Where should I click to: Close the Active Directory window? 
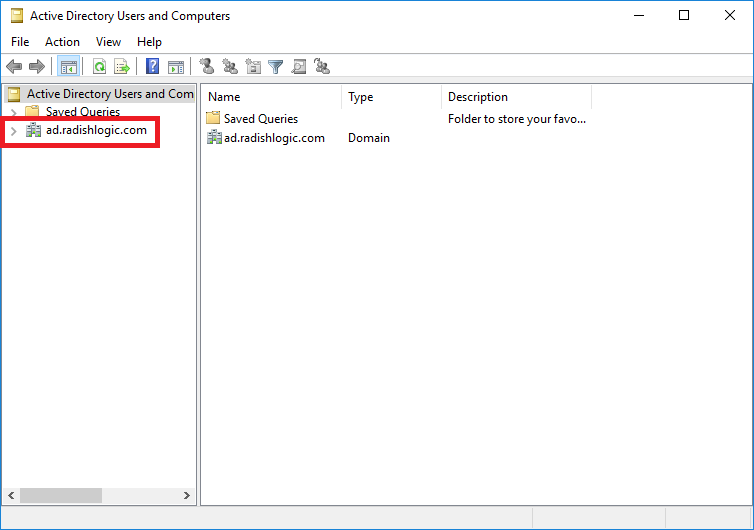[729, 15]
